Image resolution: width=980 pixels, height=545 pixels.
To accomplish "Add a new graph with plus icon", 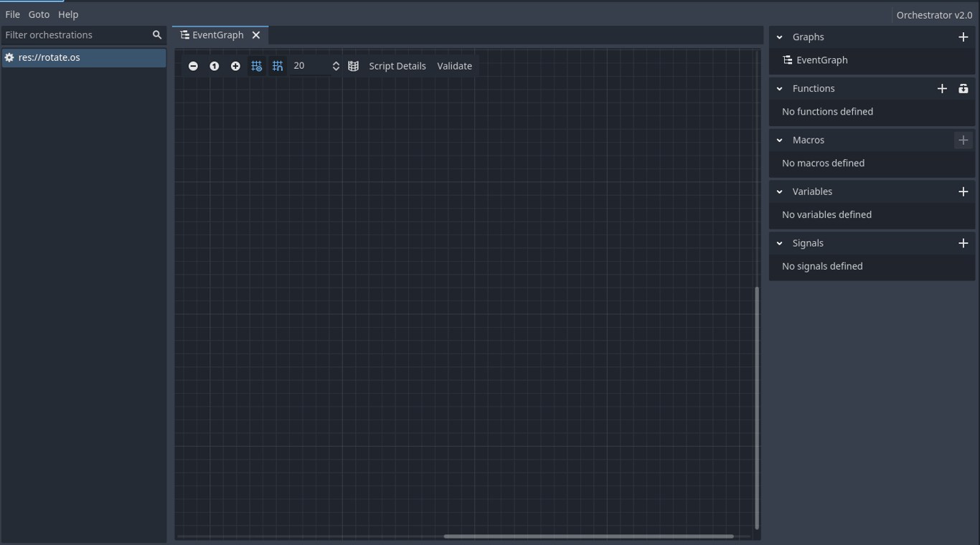I will point(963,37).
